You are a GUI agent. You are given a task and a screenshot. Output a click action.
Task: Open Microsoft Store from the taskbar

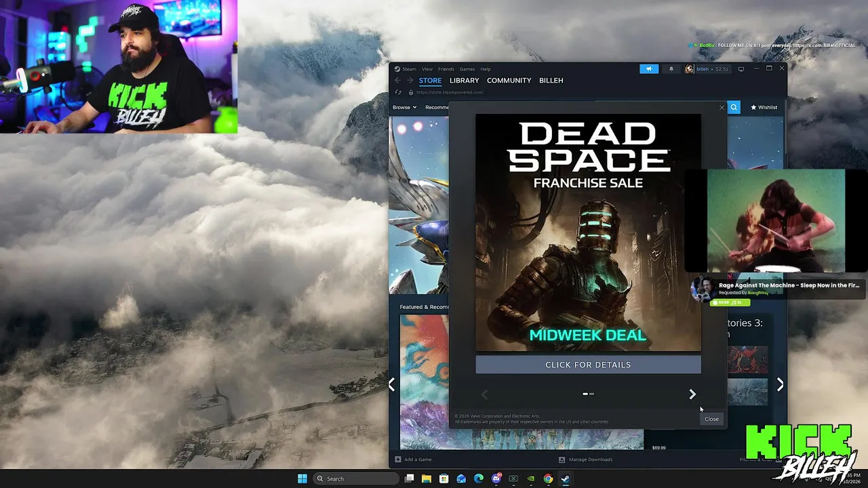tap(443, 479)
